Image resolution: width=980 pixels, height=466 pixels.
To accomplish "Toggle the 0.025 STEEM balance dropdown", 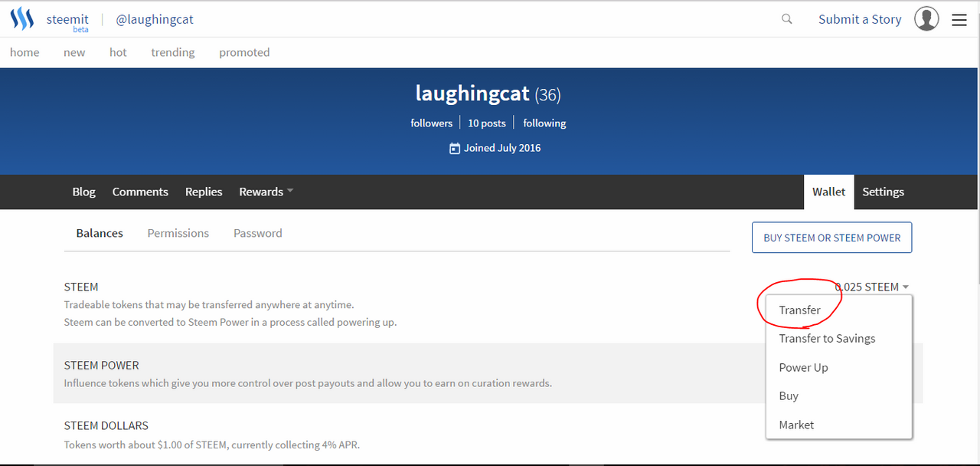I will pos(872,287).
